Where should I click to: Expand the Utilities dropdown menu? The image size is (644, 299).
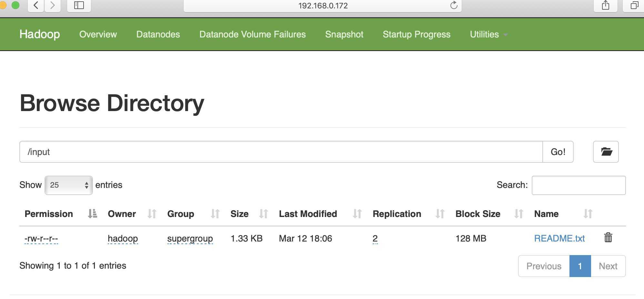[488, 34]
